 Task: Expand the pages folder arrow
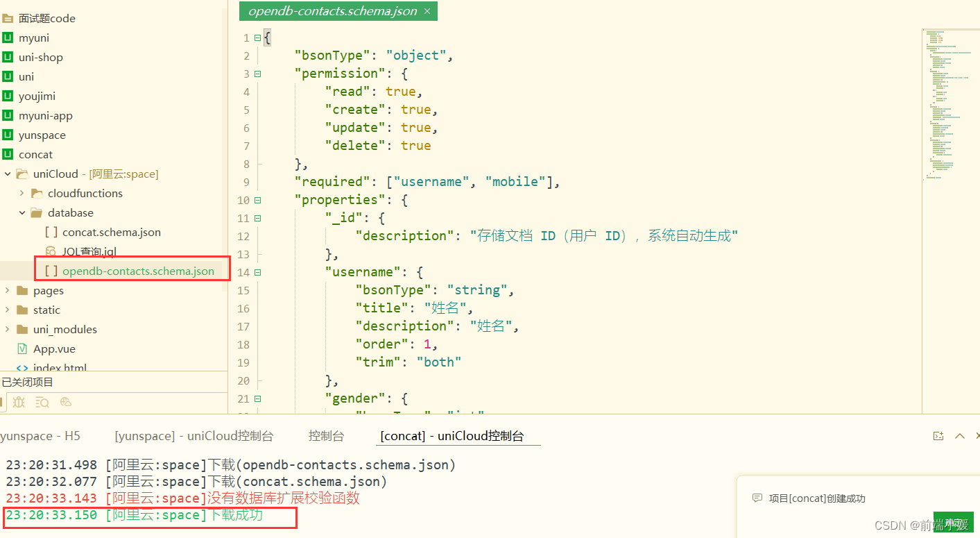[x=8, y=290]
